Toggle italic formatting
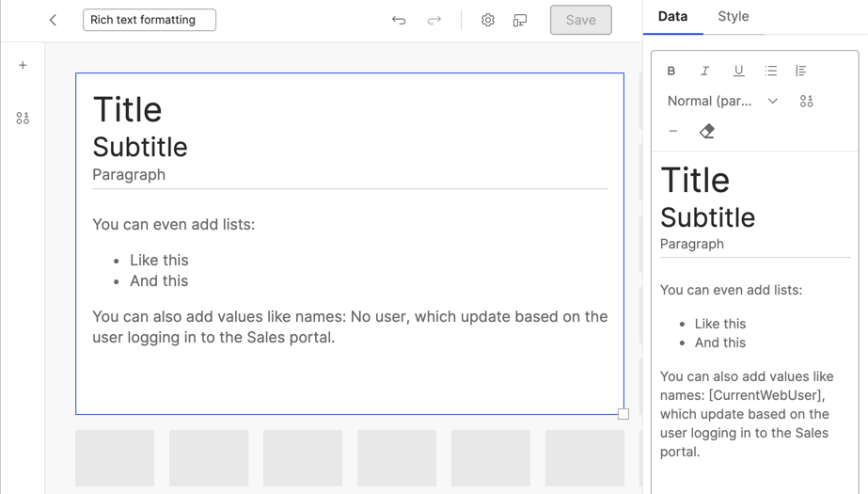Viewport: 868px width, 494px height. coord(704,71)
